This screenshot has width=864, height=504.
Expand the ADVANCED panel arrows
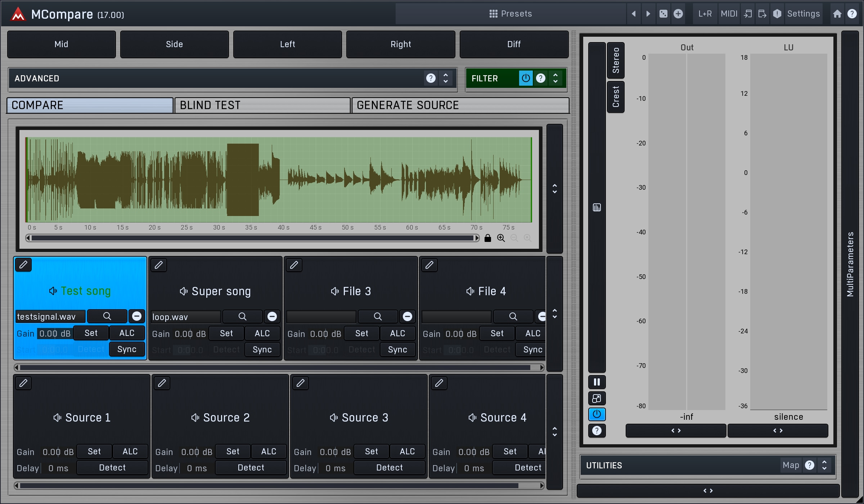click(x=446, y=78)
